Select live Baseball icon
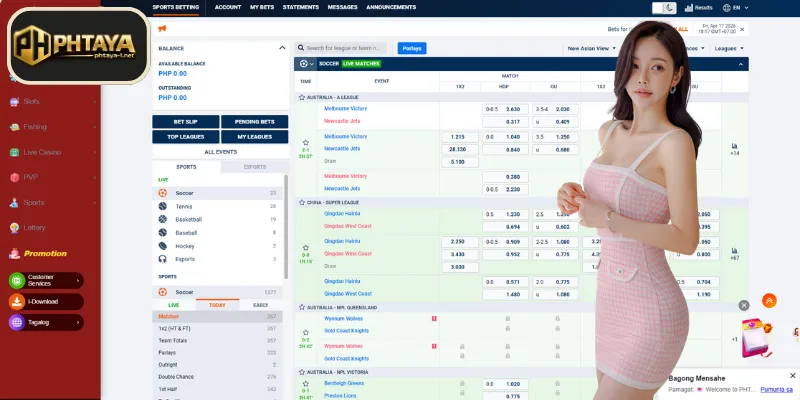 pos(163,233)
